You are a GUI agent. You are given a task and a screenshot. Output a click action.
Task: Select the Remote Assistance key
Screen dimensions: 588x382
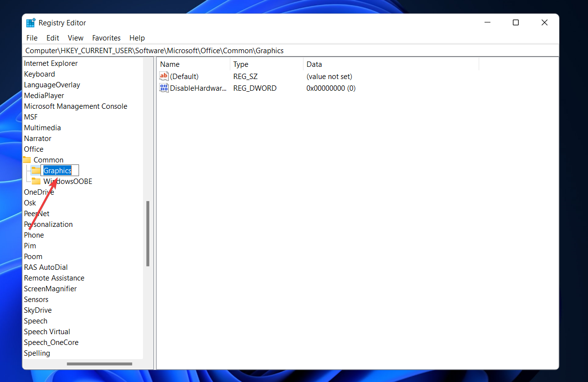[54, 278]
